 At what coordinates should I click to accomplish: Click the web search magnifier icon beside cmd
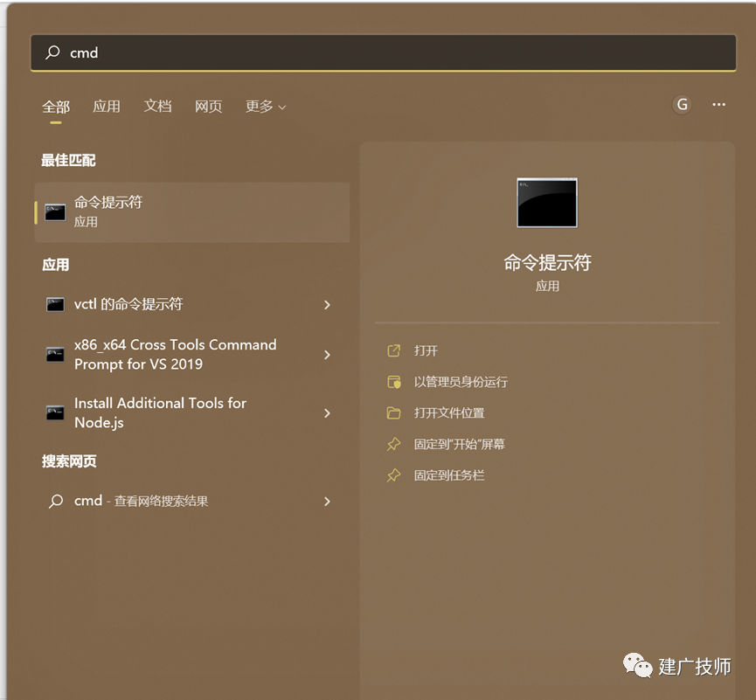(x=55, y=502)
